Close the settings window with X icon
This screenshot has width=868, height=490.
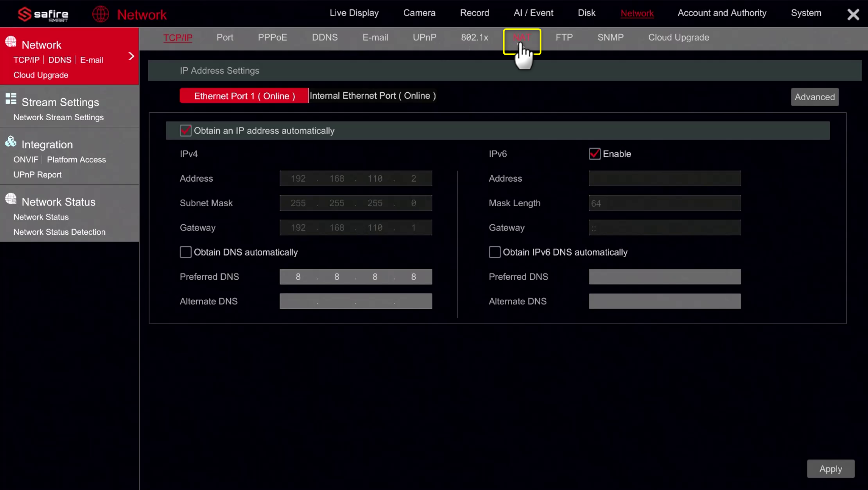(853, 14)
